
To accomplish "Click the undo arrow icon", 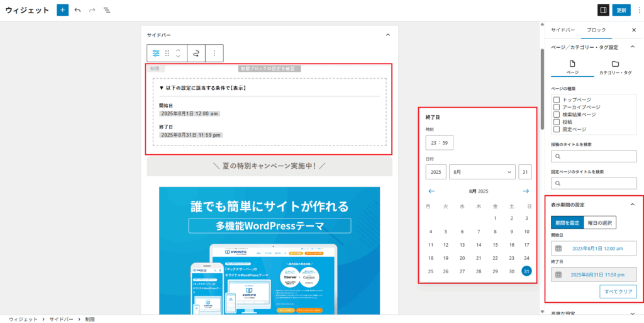I will pyautogui.click(x=77, y=10).
